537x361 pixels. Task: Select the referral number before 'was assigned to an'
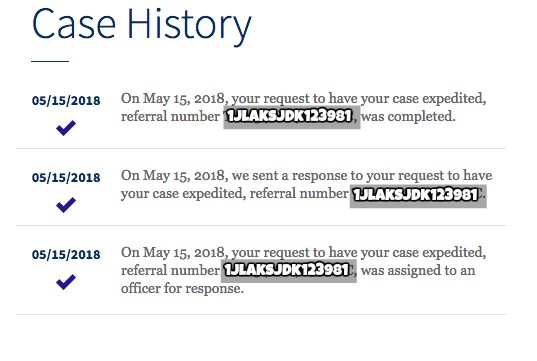[289, 271]
